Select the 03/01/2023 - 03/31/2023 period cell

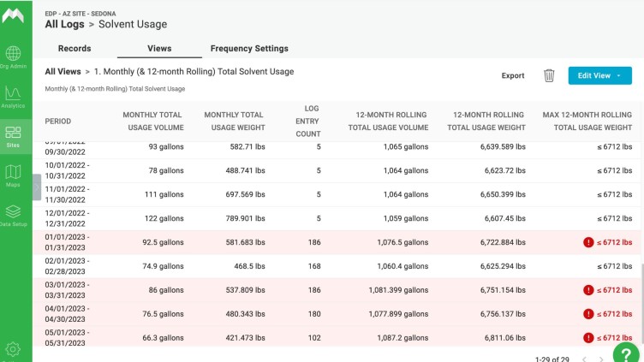pyautogui.click(x=67, y=290)
